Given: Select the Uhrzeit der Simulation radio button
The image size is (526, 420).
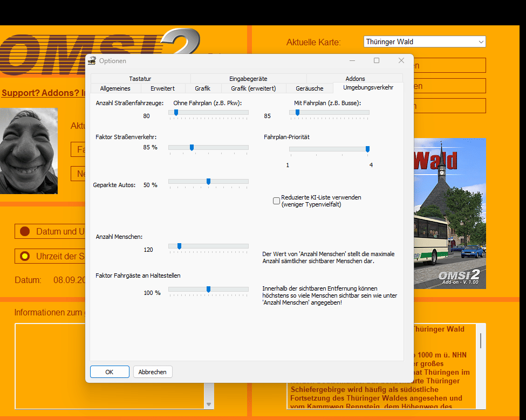Looking at the screenshot, I should 24,257.
